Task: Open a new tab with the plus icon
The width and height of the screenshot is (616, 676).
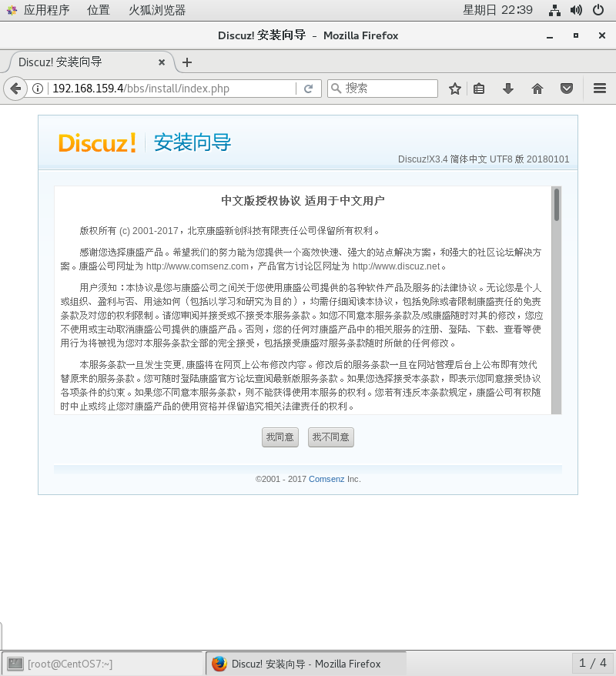Action: 186,62
